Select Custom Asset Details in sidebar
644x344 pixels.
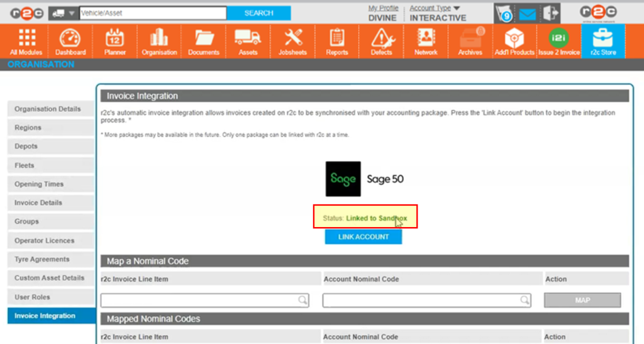click(51, 278)
